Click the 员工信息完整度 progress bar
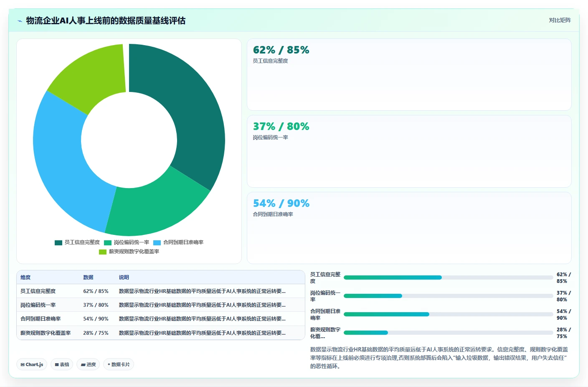Image resolution: width=588 pixels, height=387 pixels. pyautogui.click(x=449, y=278)
